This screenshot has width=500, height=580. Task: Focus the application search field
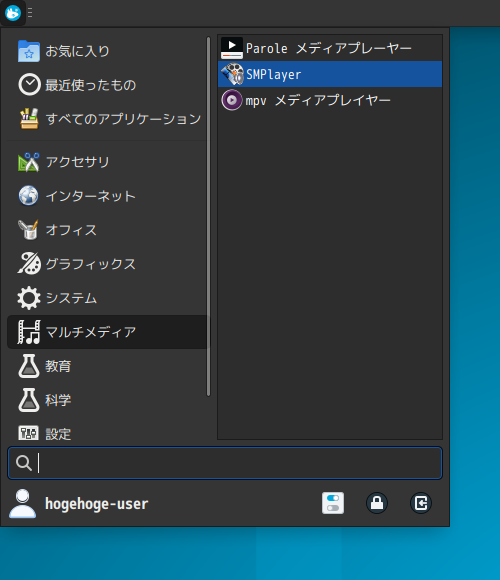[x=225, y=463]
